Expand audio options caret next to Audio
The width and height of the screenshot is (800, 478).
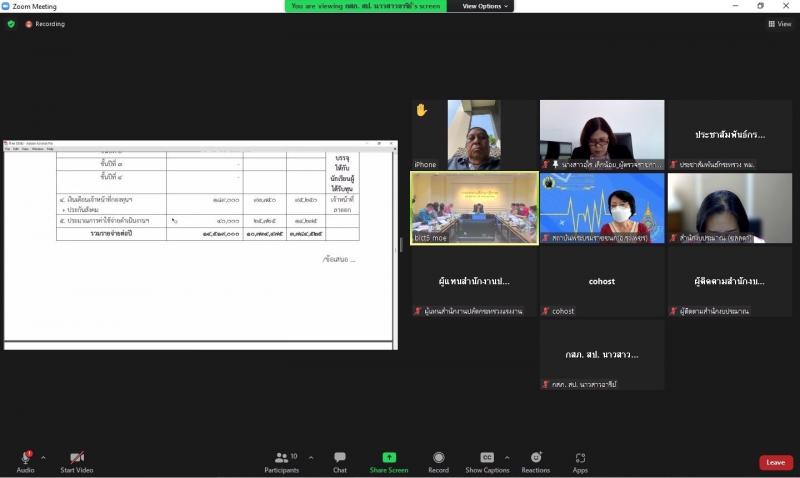[43, 458]
